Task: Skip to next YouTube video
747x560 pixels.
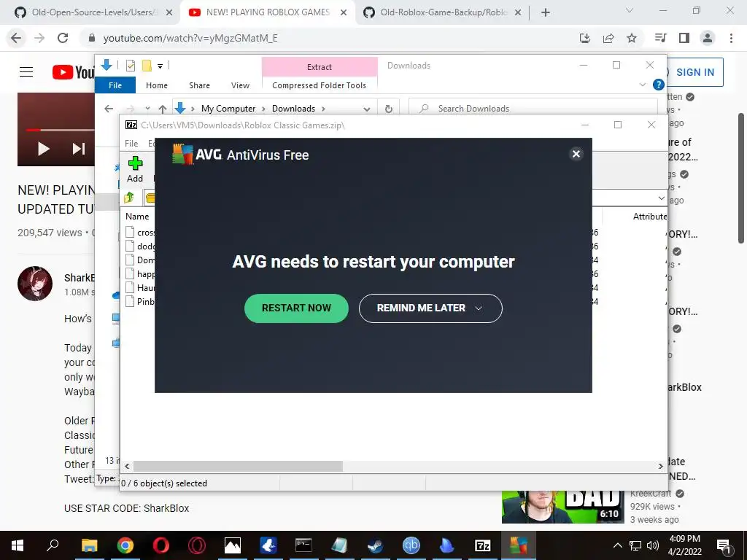Action: click(x=79, y=149)
